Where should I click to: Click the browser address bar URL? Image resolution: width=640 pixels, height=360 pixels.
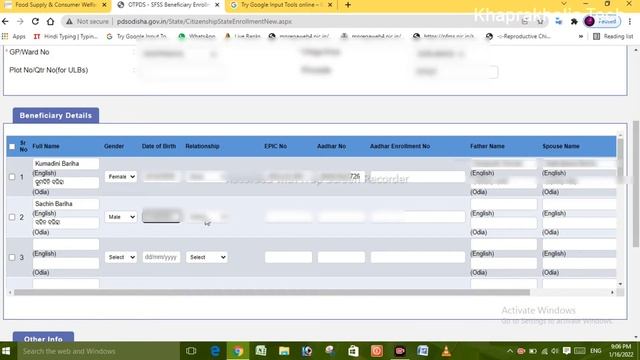coord(204,21)
